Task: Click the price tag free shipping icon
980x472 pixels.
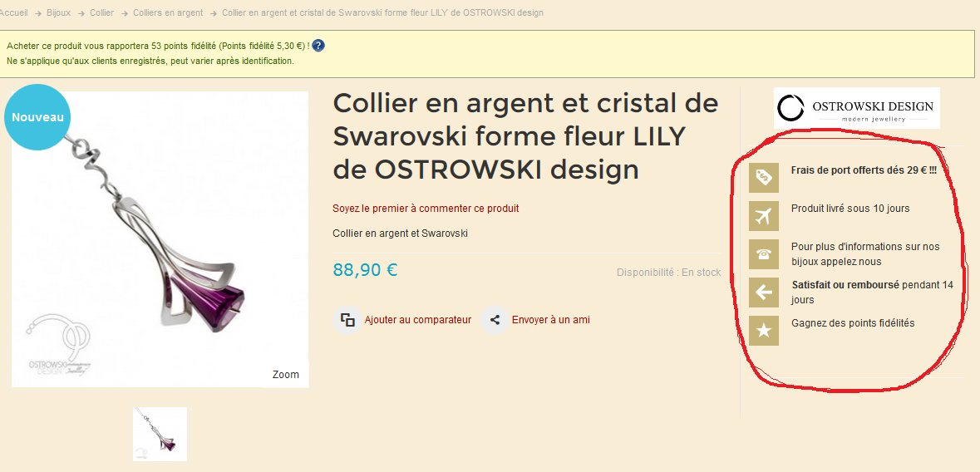Action: [764, 178]
